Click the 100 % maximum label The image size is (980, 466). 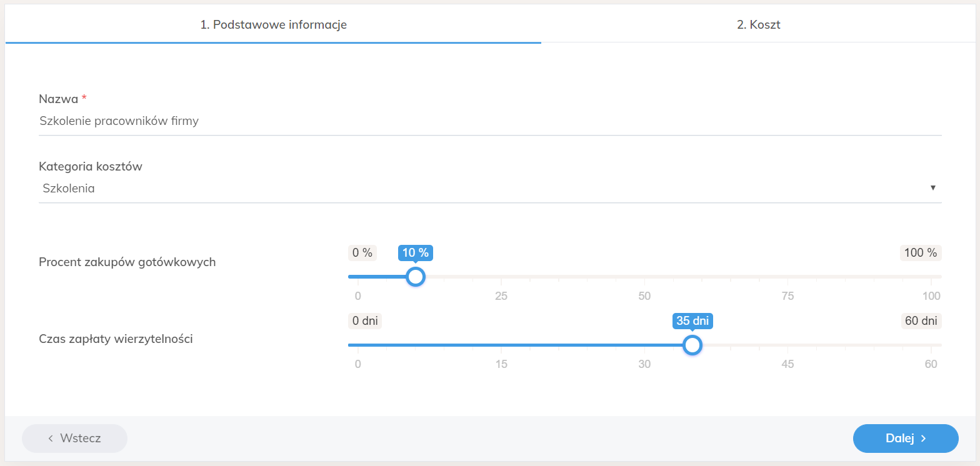coord(921,253)
